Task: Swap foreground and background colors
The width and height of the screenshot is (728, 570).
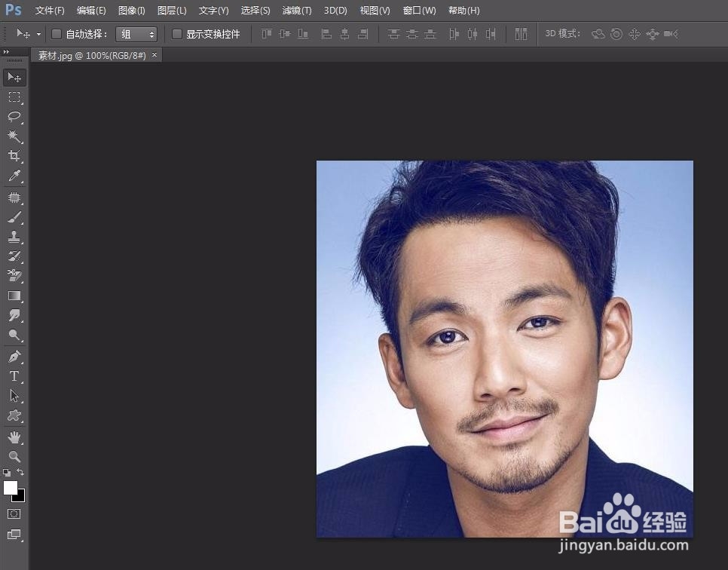Action: tap(21, 472)
